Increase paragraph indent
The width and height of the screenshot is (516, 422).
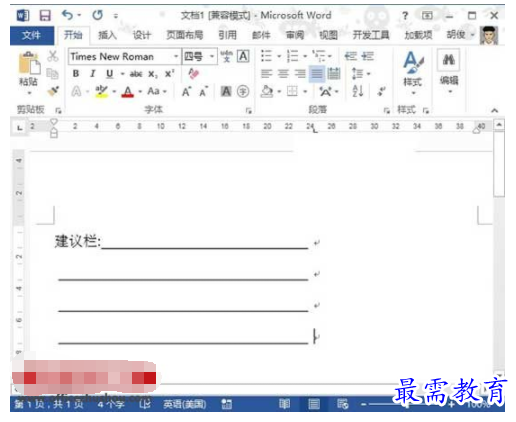tap(367, 56)
